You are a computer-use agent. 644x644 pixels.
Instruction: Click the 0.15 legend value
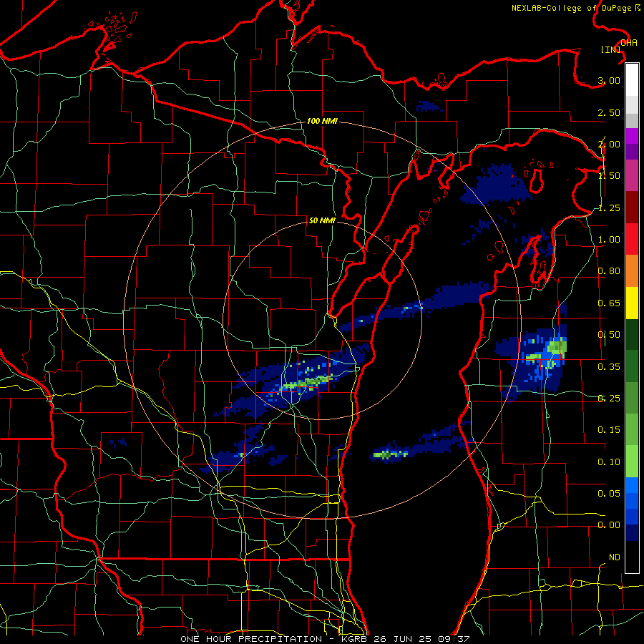pyautogui.click(x=609, y=430)
